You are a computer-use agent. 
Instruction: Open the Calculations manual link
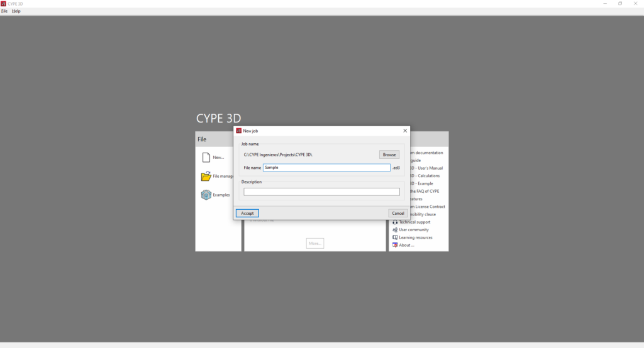pyautogui.click(x=425, y=176)
